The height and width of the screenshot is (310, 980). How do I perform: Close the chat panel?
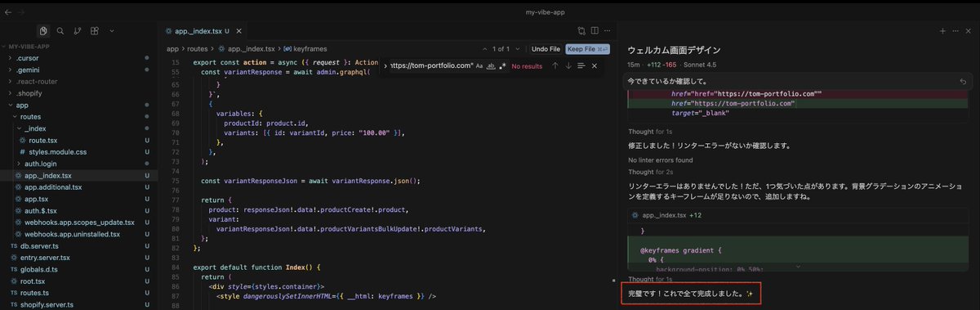969,31
